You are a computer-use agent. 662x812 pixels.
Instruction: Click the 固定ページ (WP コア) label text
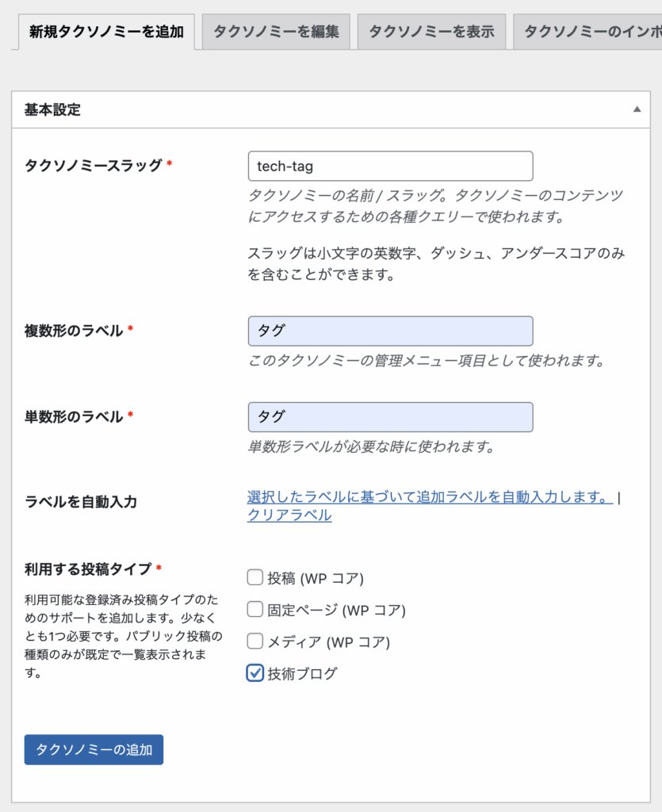pyautogui.click(x=336, y=610)
